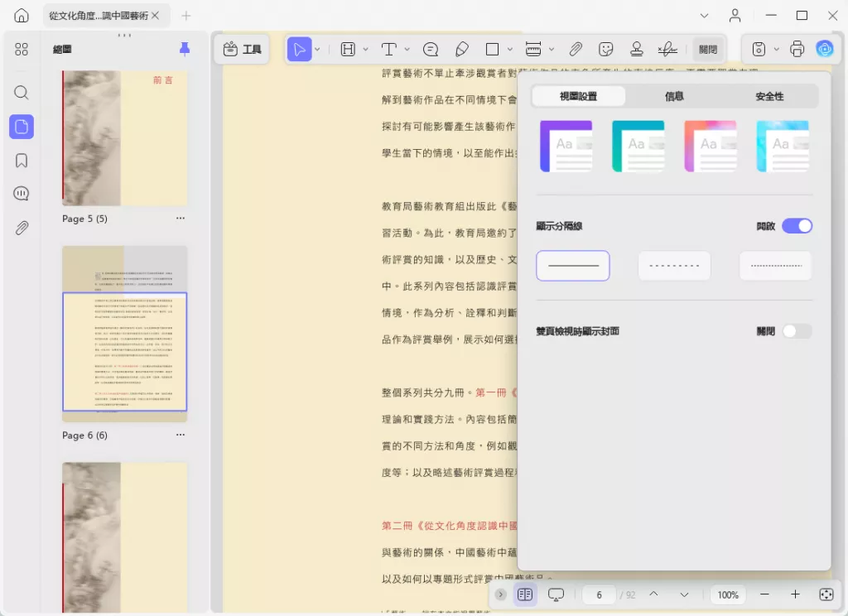This screenshot has height=616, width=848.
Task: Zoom out with the minus icon
Action: point(764,595)
